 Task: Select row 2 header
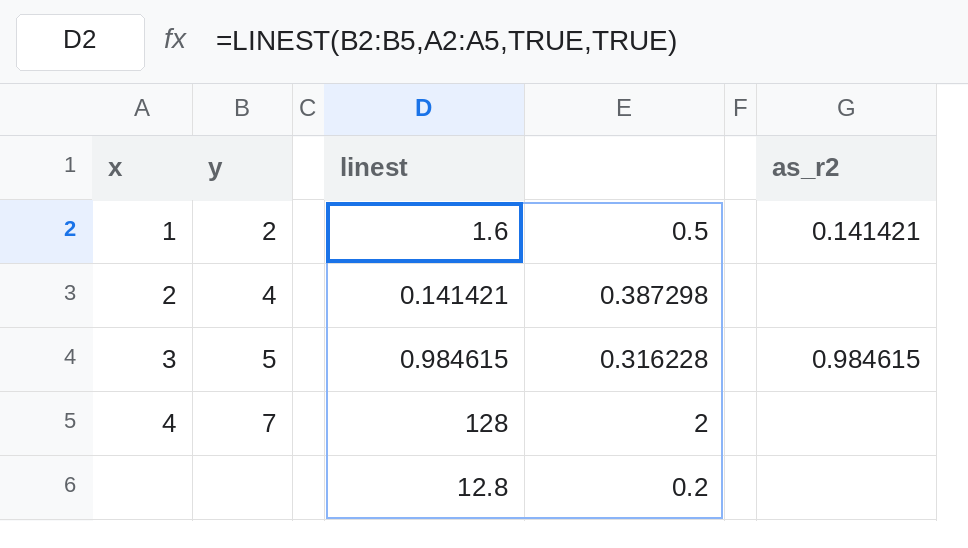click(46, 231)
